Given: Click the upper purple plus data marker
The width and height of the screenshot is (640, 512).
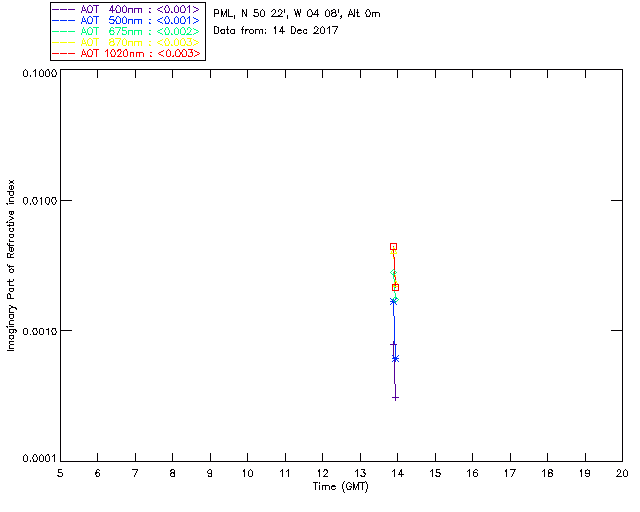Looking at the screenshot, I should [x=393, y=345].
